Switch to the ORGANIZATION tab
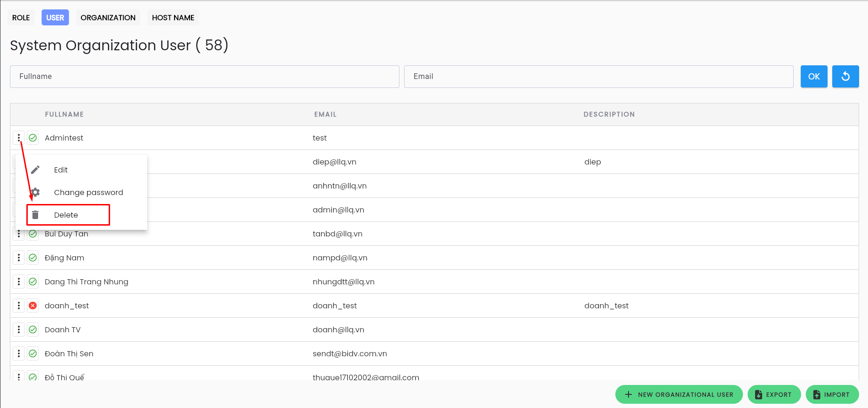This screenshot has width=868, height=408. 108,17
